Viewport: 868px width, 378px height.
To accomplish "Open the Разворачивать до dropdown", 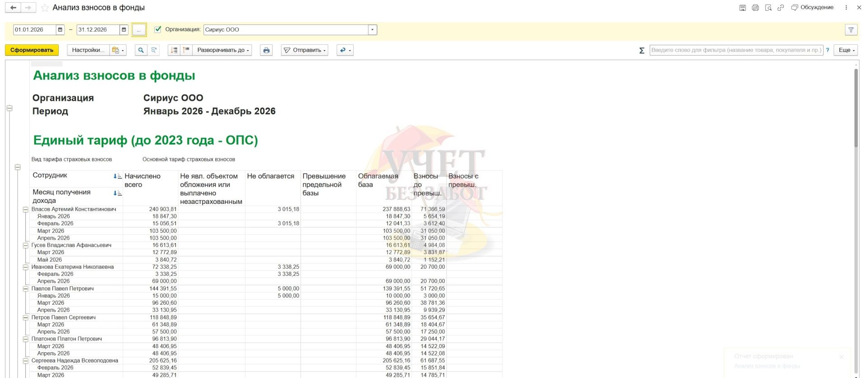I will pyautogui.click(x=223, y=50).
